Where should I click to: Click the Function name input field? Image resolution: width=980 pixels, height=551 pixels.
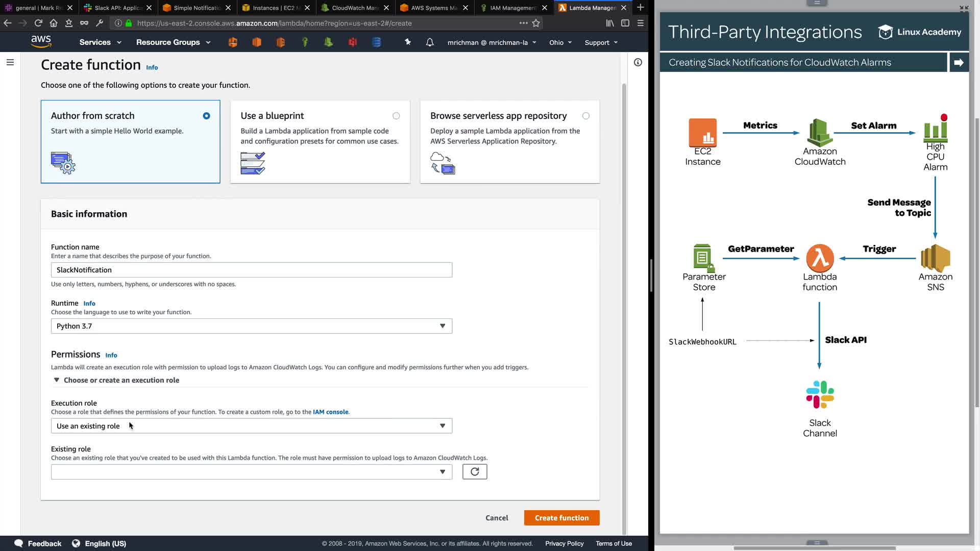(251, 270)
